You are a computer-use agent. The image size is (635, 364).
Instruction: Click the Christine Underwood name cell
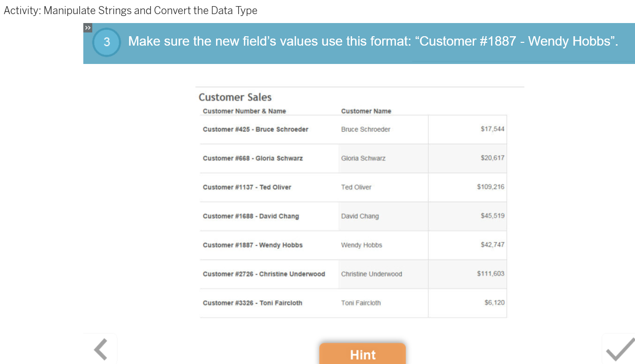371,274
